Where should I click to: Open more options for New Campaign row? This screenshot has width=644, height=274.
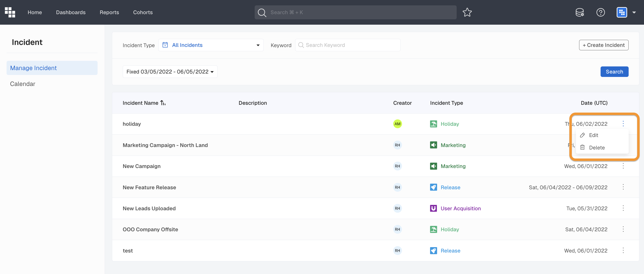click(623, 166)
